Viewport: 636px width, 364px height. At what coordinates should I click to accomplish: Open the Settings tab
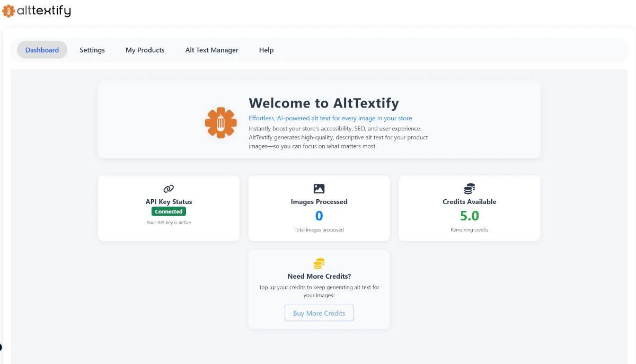coord(92,50)
